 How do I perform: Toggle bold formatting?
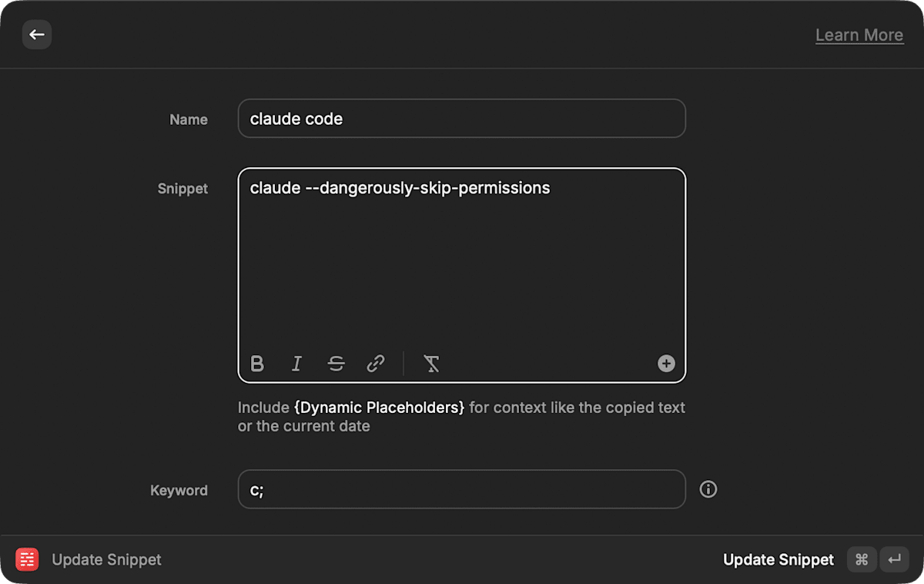click(257, 364)
